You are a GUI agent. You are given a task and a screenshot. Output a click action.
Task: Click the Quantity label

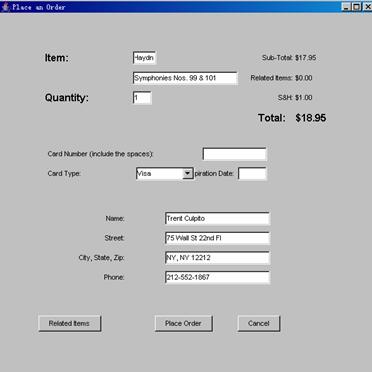(67, 98)
